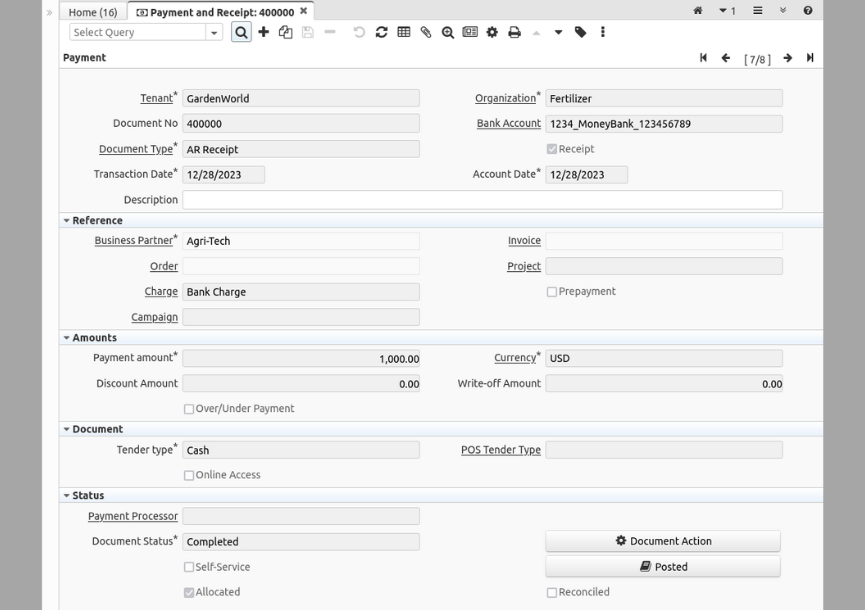Click the Charge label link
The height and width of the screenshot is (610, 865).
pyautogui.click(x=161, y=291)
